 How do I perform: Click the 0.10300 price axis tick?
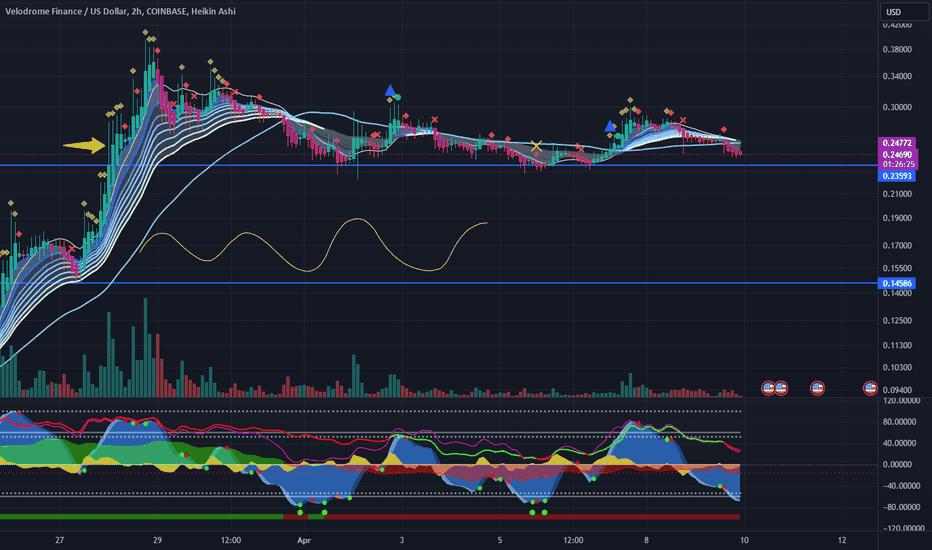[897, 367]
